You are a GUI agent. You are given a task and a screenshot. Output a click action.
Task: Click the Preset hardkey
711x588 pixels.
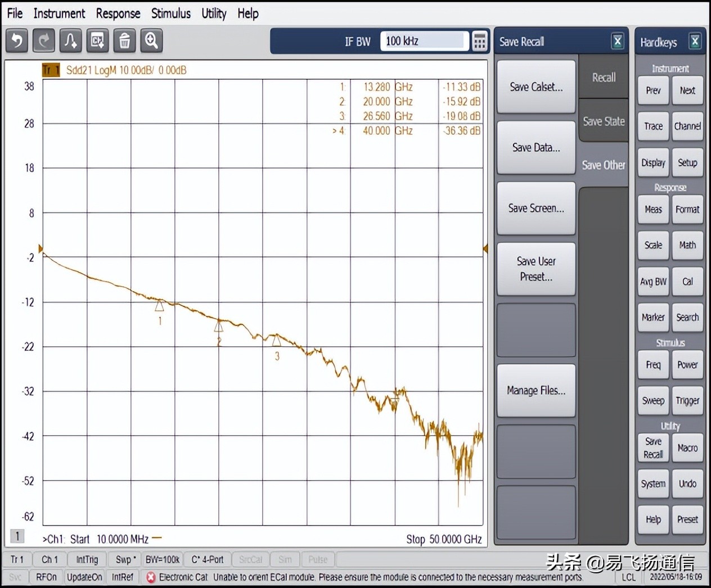click(x=687, y=519)
